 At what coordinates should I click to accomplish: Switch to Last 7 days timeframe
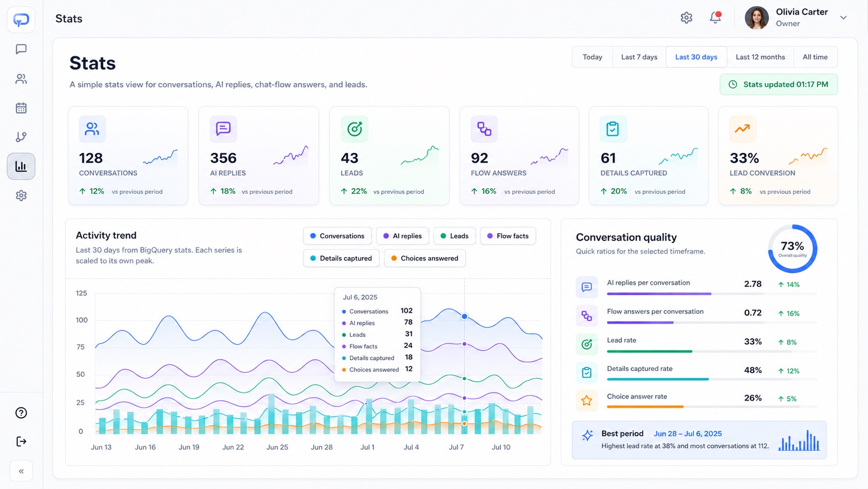point(639,57)
